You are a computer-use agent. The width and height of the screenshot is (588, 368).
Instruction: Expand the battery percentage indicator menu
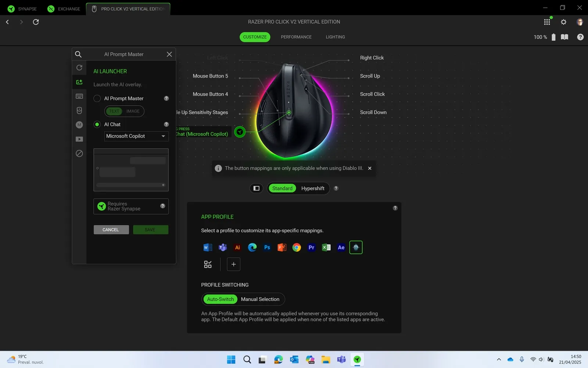[x=553, y=37]
